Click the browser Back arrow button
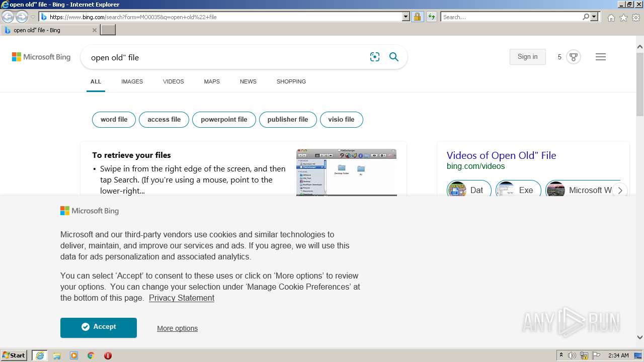644x362 pixels. 8,17
